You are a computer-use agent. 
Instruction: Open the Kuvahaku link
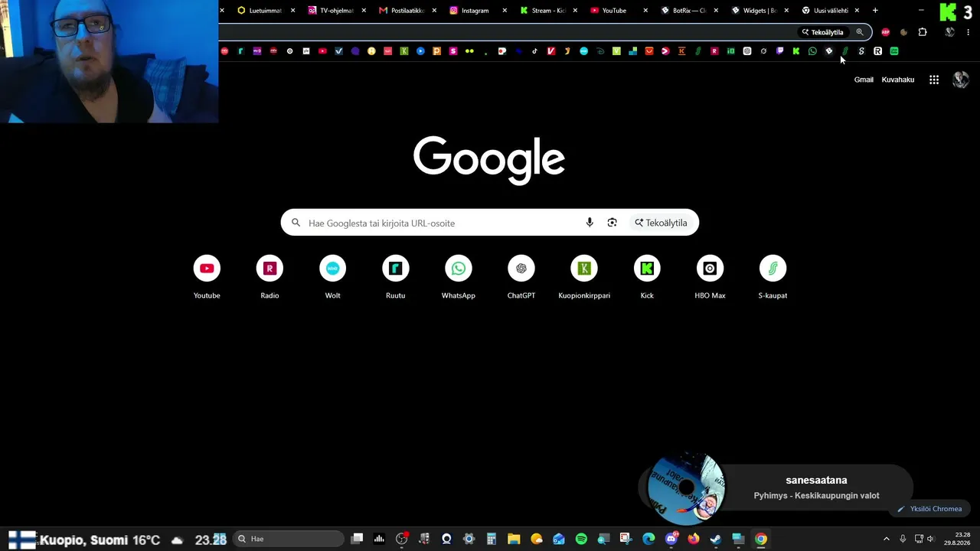click(898, 80)
